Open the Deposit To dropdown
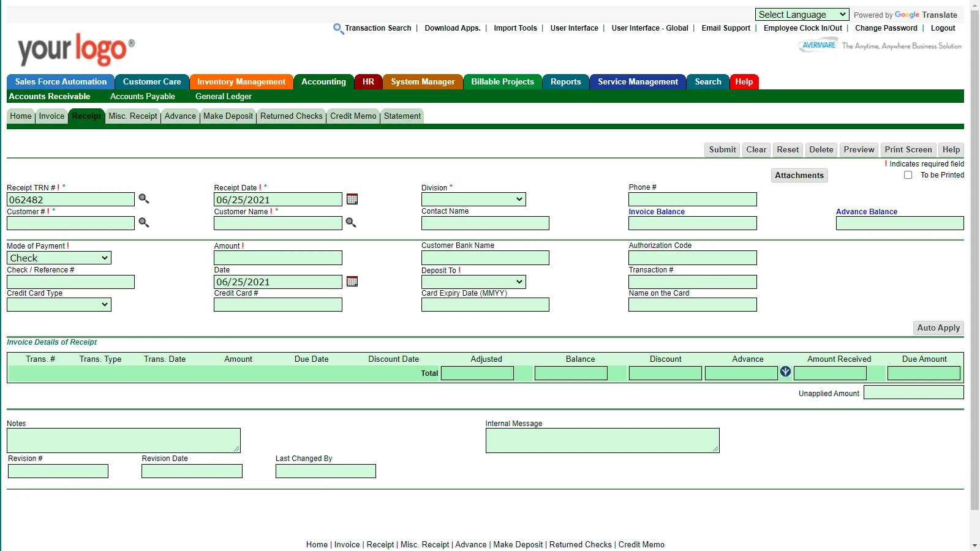 [473, 282]
